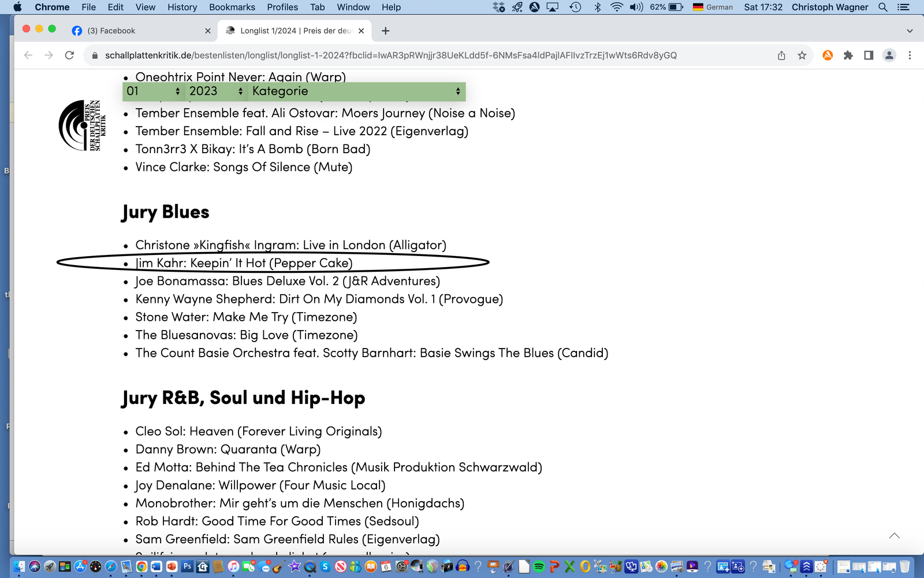This screenshot has width=924, height=578.
Task: Click the bookmark star icon
Action: pos(802,55)
